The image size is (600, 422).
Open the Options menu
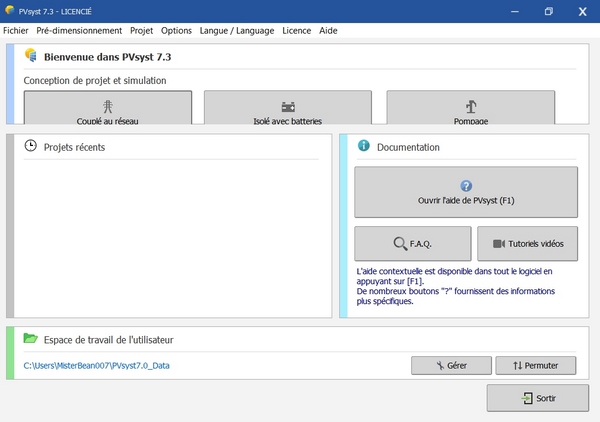click(x=176, y=31)
